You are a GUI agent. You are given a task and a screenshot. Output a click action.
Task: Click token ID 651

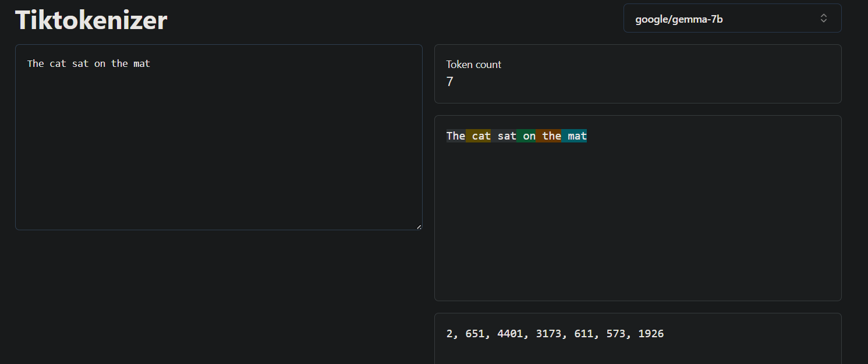475,334
